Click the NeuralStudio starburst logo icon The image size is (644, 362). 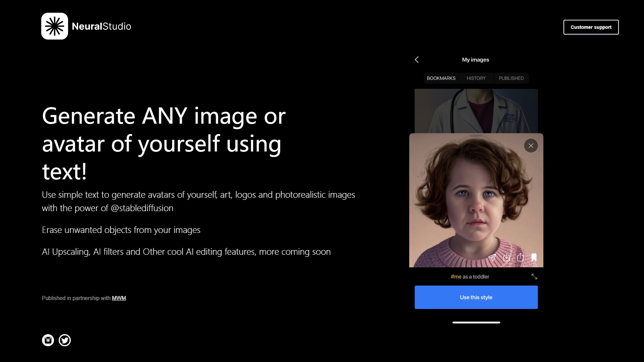coord(55,26)
